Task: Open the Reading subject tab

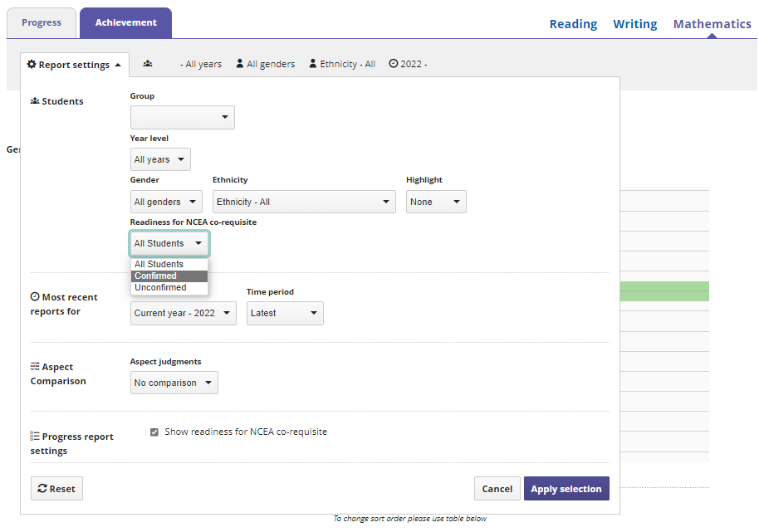Action: tap(573, 24)
